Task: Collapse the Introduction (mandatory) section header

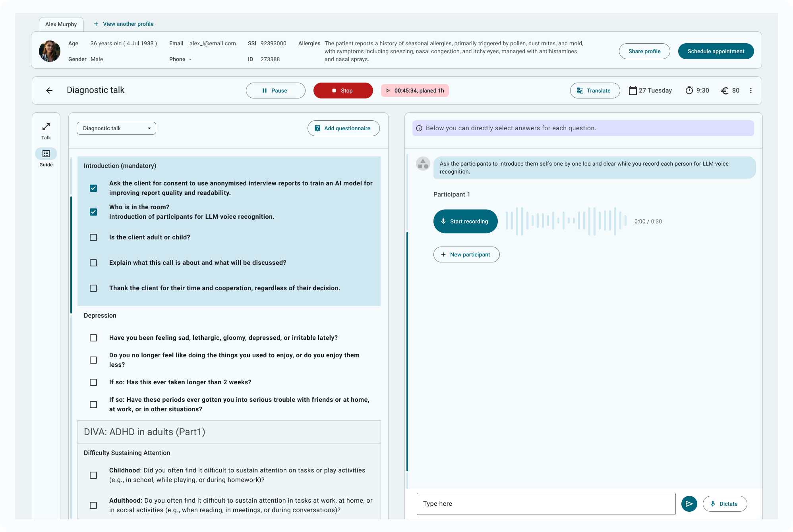Action: pyautogui.click(x=120, y=166)
